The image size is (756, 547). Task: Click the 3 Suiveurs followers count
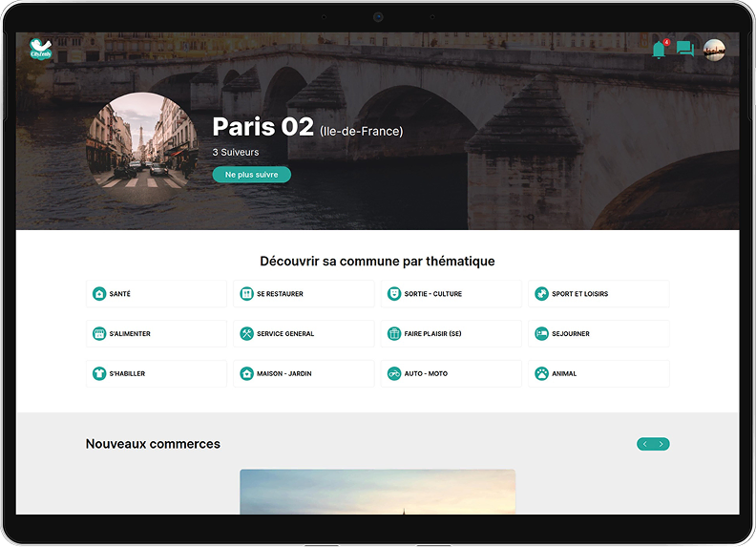tap(236, 152)
